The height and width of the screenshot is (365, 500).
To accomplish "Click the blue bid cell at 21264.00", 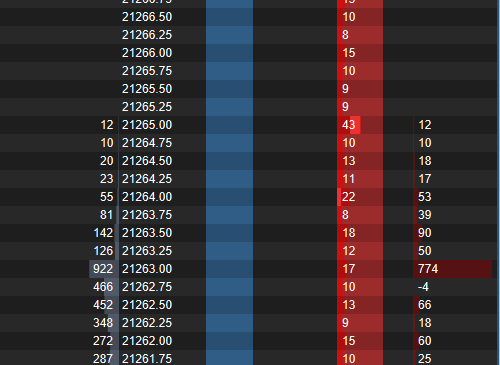I will pyautogui.click(x=229, y=197).
